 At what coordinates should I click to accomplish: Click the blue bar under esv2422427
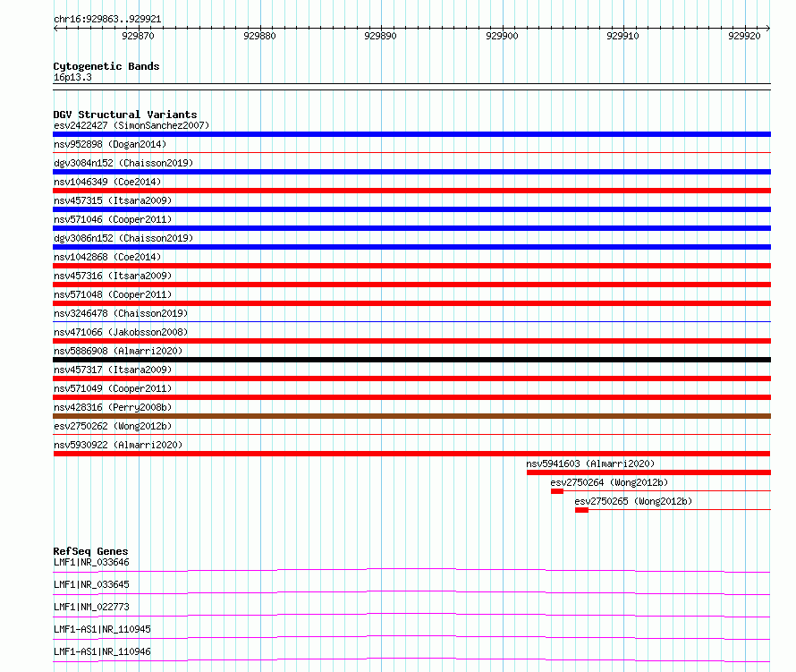tap(411, 134)
